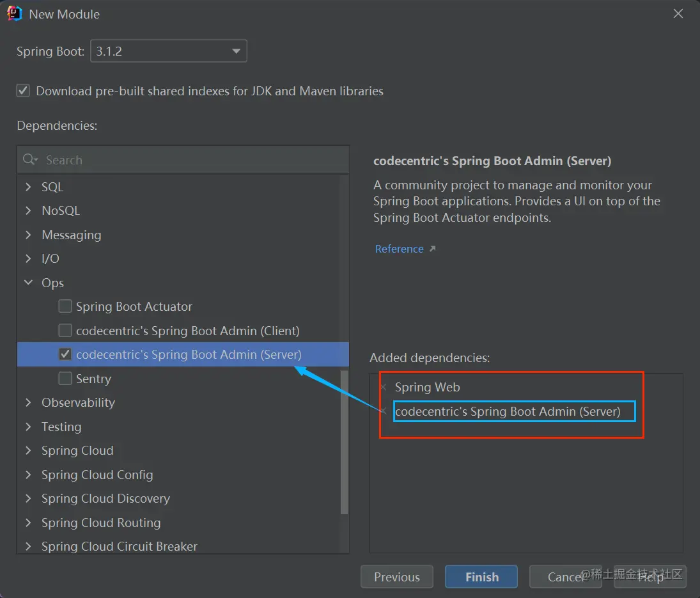Expand the Messaging category
700x598 pixels.
pos(29,235)
